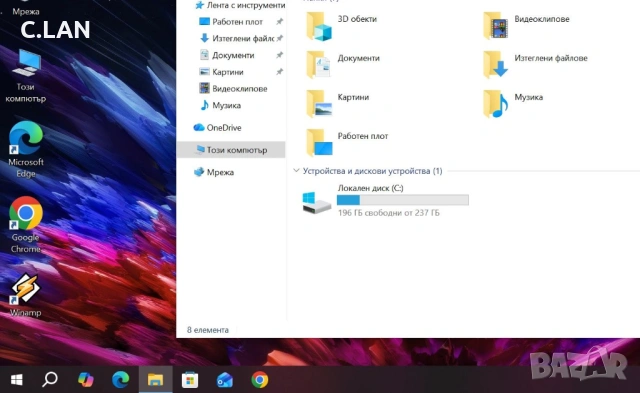Select Изтеглени файлове in navigation pane
This screenshot has height=393, width=640.
click(x=237, y=38)
